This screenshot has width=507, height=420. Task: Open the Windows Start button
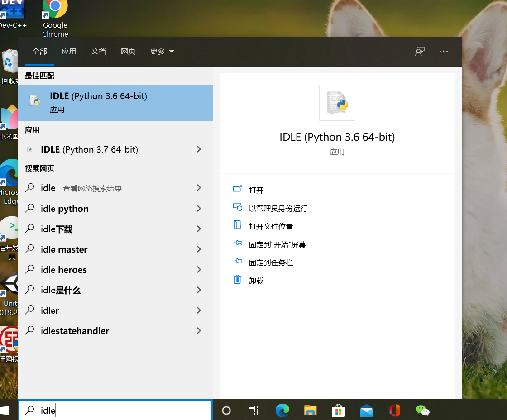(x=5, y=410)
